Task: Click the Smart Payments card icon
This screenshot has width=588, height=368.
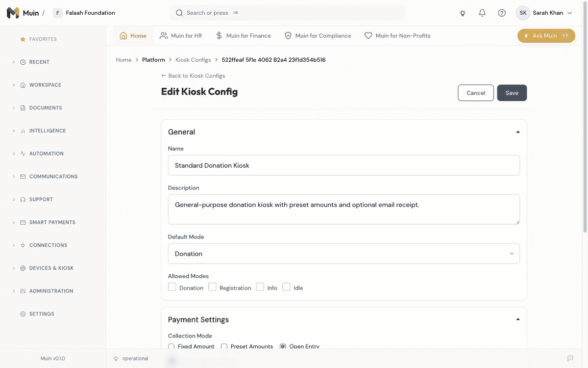Action: tap(23, 222)
